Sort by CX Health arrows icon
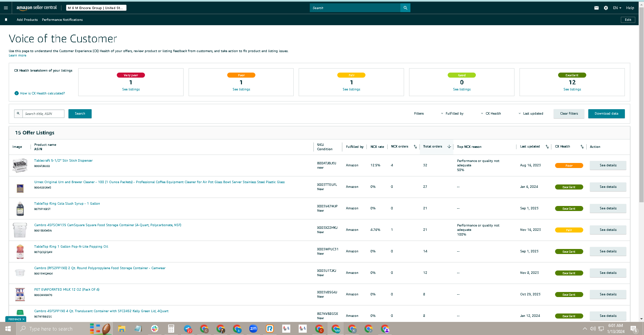The image size is (644, 335). 582,146
